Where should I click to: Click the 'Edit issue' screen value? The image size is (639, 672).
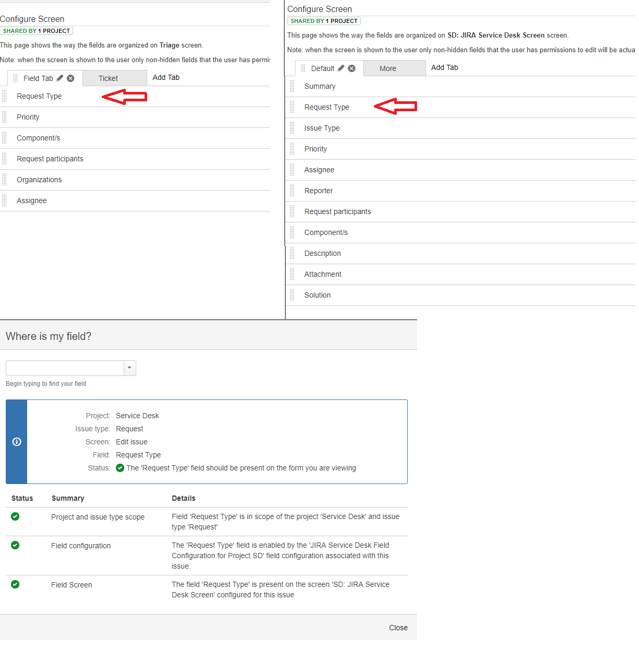tap(132, 442)
